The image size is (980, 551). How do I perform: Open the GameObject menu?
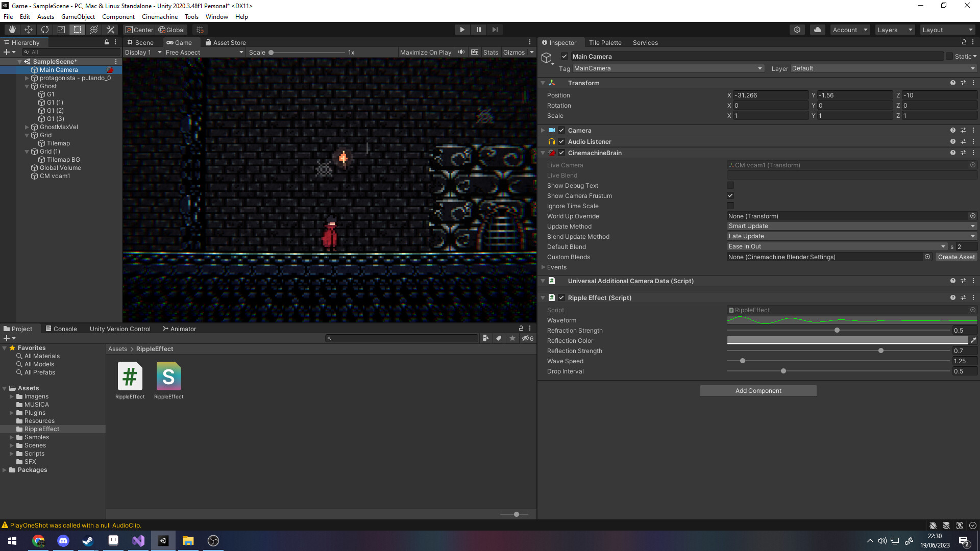point(78,16)
